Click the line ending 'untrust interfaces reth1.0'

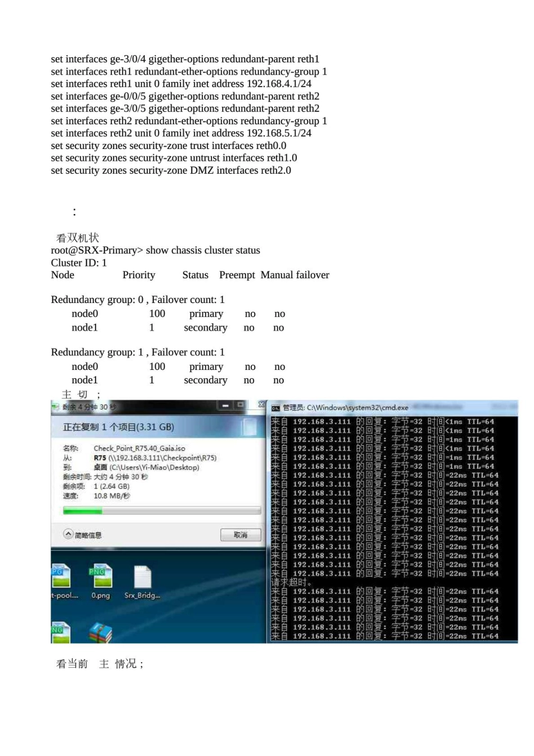coord(174,158)
